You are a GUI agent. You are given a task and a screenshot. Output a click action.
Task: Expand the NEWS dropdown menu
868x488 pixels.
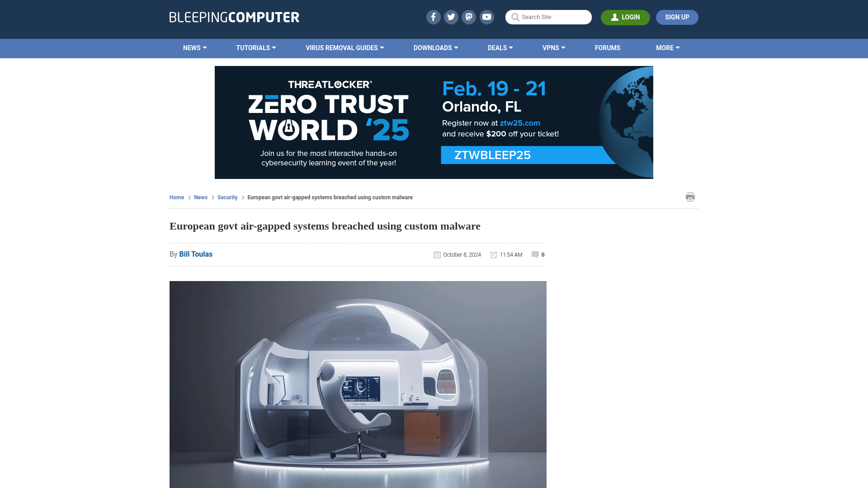coord(194,47)
